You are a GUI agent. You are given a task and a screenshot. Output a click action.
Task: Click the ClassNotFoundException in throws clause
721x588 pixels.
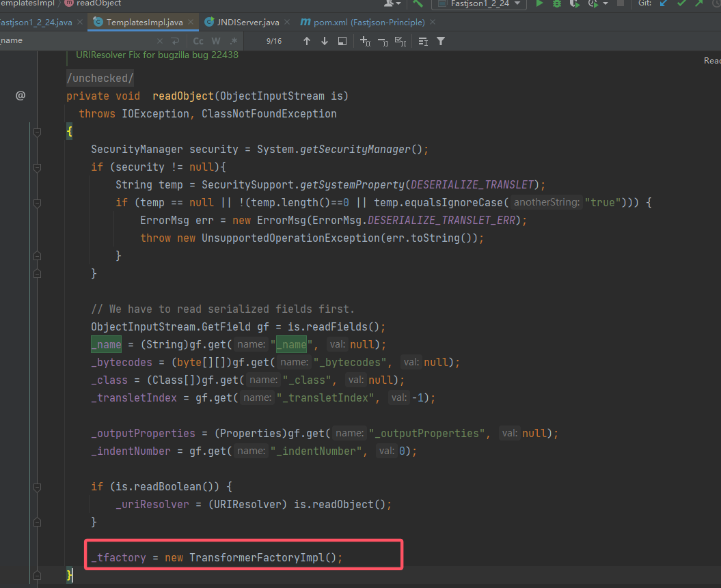[269, 113]
